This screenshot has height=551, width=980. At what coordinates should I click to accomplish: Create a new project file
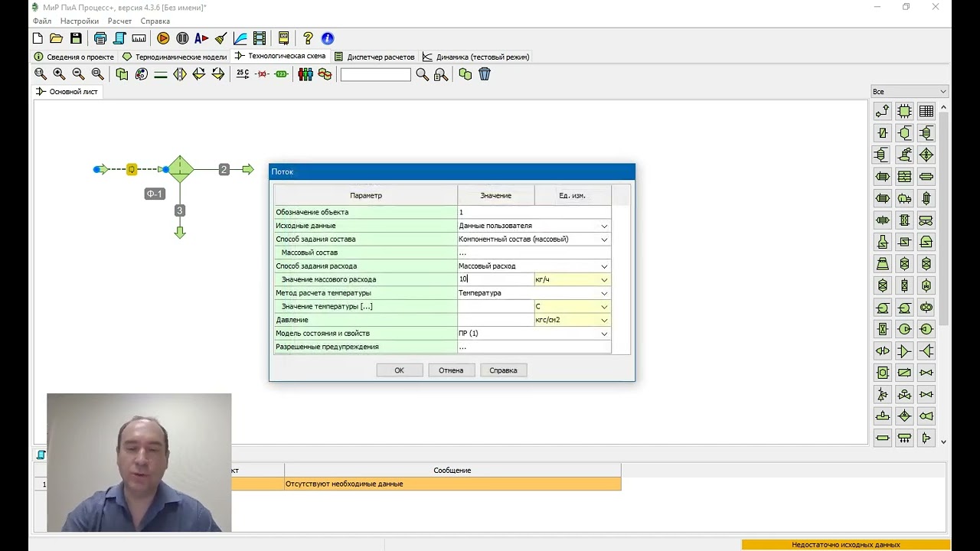click(38, 38)
